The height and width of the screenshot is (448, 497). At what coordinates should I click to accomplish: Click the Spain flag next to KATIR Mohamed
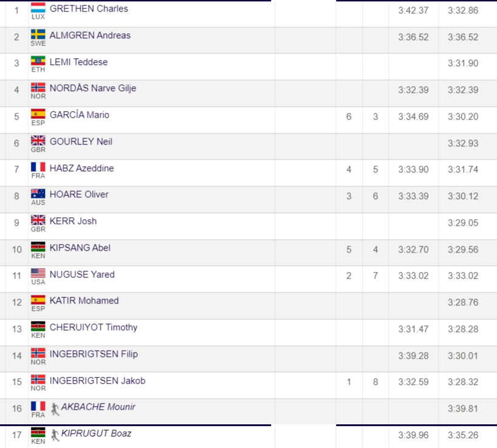click(x=38, y=299)
